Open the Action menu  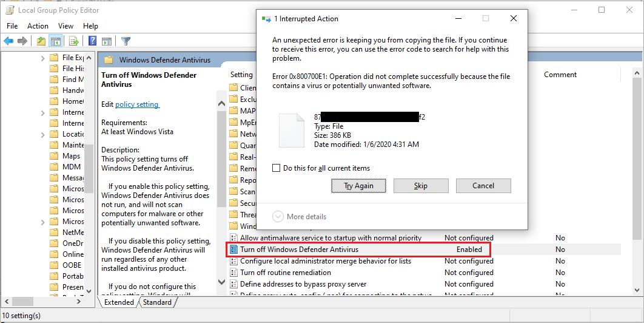pos(38,26)
